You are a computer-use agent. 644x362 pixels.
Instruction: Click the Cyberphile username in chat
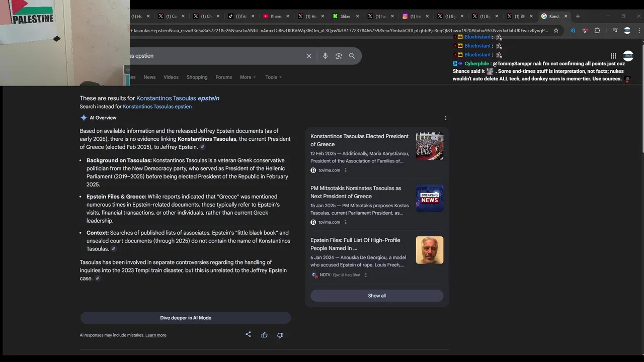[x=476, y=64]
